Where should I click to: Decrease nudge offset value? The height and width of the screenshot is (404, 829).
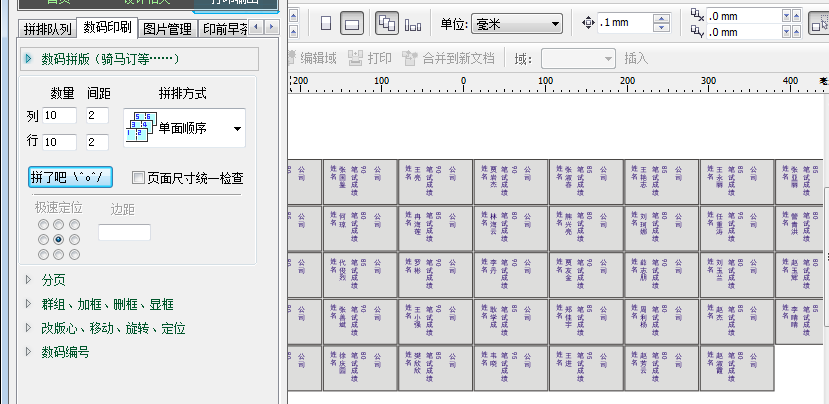click(x=661, y=28)
